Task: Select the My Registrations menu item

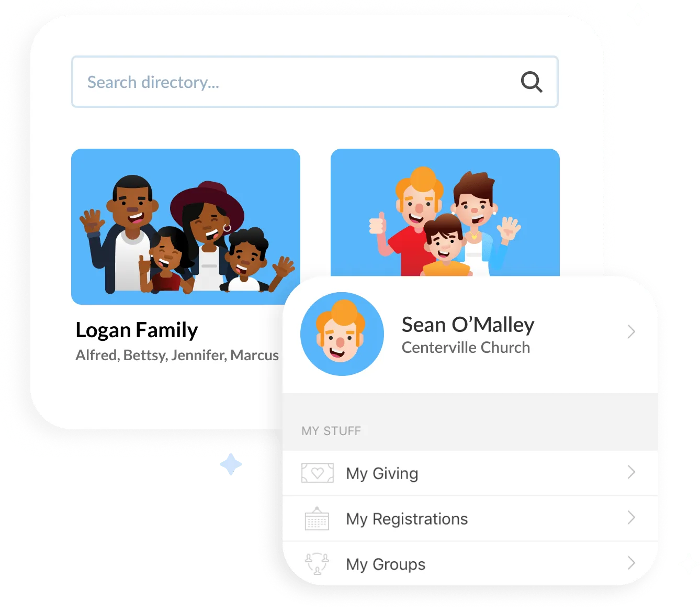Action: (470, 519)
